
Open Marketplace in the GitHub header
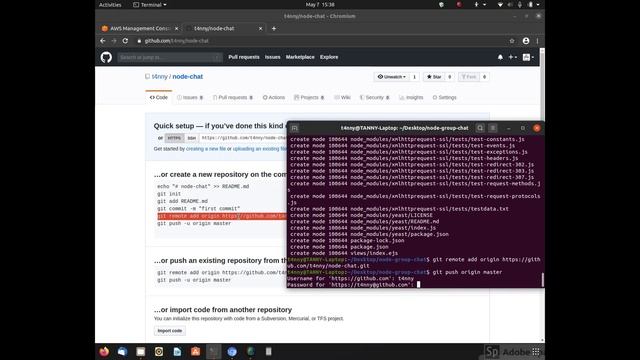pos(300,57)
